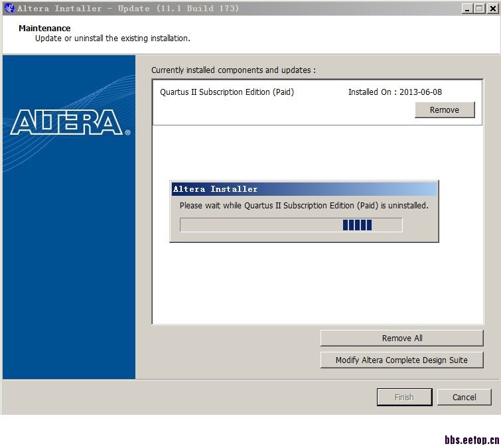Click the Altera Installer title bar icon

point(9,9)
